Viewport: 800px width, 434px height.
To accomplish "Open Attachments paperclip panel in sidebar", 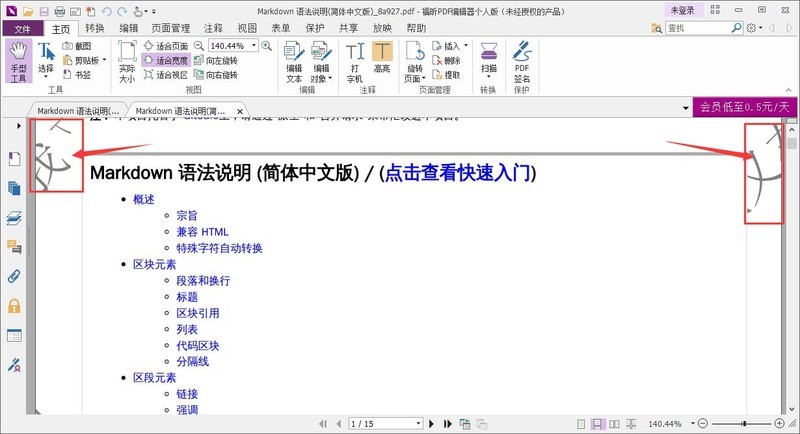I will (14, 276).
